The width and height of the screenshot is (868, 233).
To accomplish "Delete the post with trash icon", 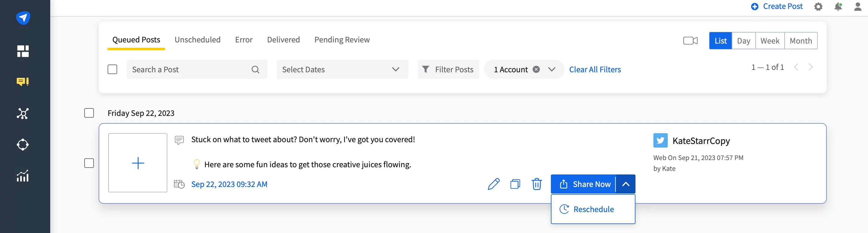I will click(x=537, y=184).
